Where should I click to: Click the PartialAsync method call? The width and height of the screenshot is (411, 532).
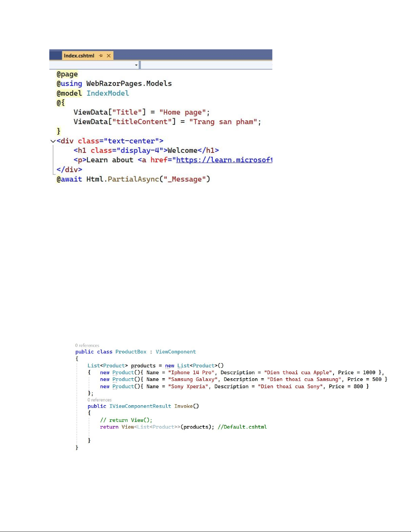(133, 179)
